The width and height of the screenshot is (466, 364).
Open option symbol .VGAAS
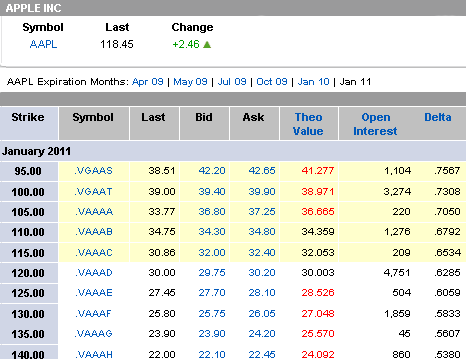click(x=93, y=171)
